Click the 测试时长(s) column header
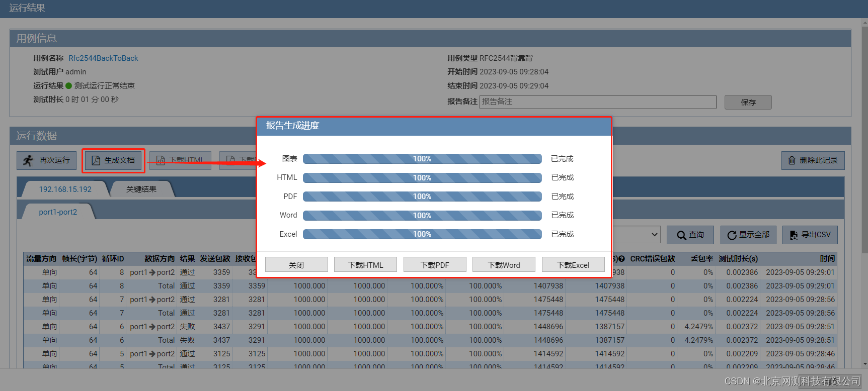This screenshot has width=868, height=391. (738, 259)
